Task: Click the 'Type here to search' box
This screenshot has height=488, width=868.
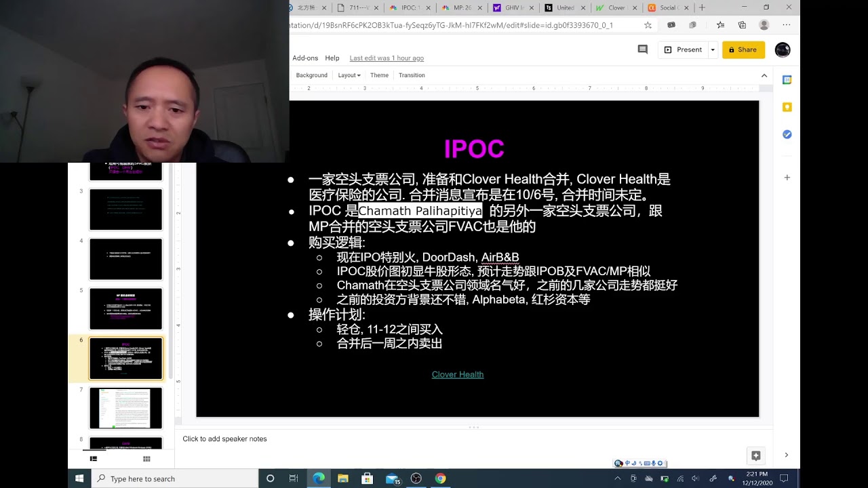Action: [175, 479]
